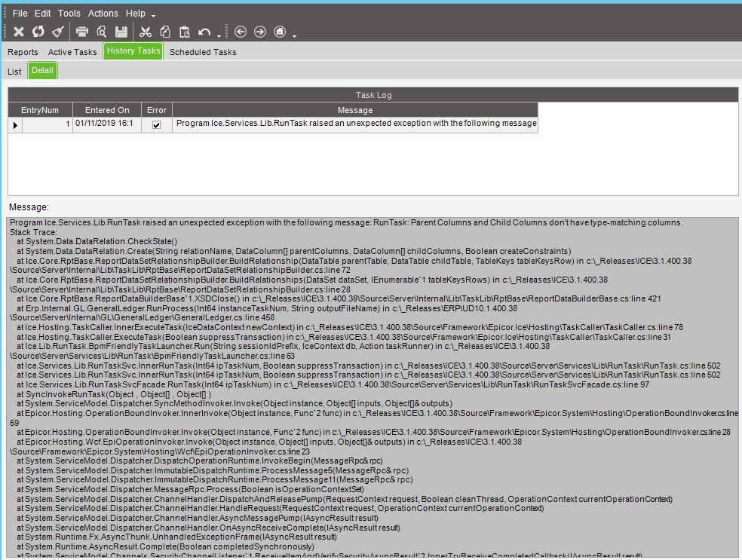Click the Task Log panel title bar
Screen dimensions: 742x560
pos(373,95)
